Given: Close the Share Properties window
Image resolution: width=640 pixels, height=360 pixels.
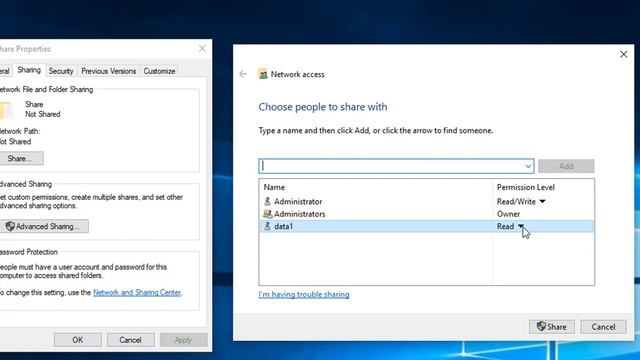Looking at the screenshot, I should click(x=202, y=49).
